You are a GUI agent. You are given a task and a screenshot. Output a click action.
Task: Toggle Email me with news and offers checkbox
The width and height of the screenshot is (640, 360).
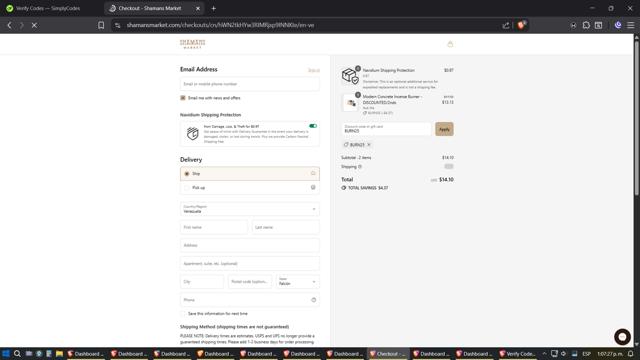(183, 98)
